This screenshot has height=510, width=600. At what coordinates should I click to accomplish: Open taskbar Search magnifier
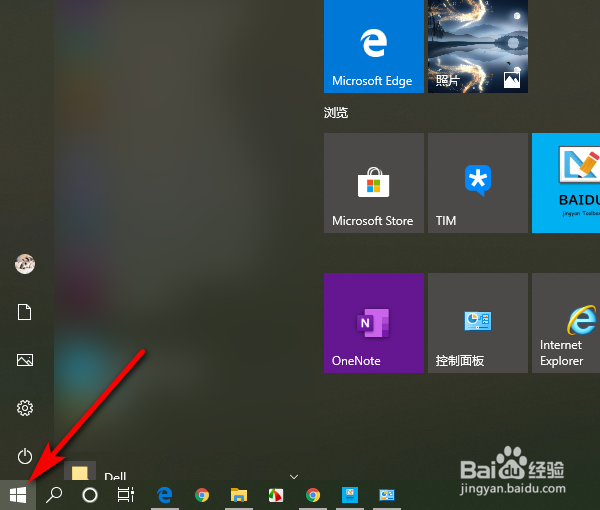(x=54, y=495)
